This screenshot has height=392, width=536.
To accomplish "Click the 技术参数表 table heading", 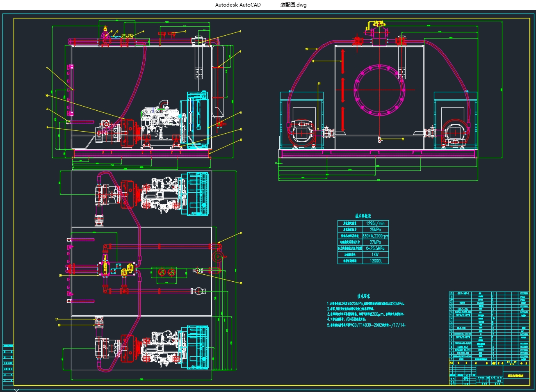I will click(363, 216).
